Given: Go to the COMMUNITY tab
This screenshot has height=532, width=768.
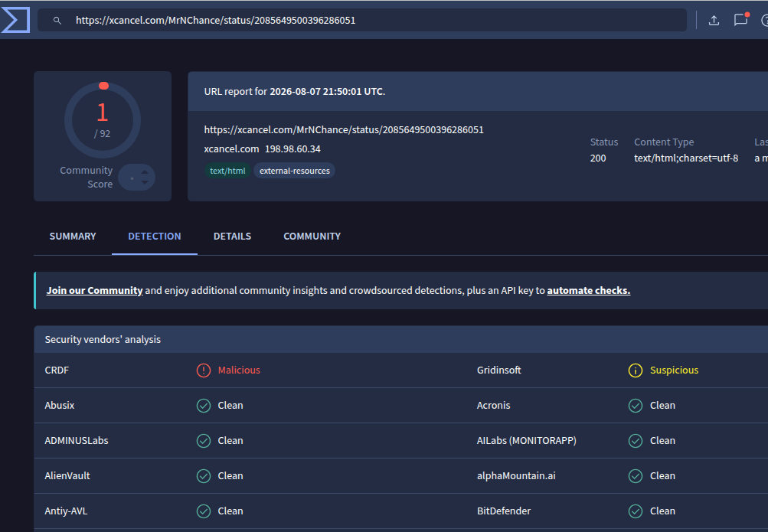Looking at the screenshot, I should (312, 237).
